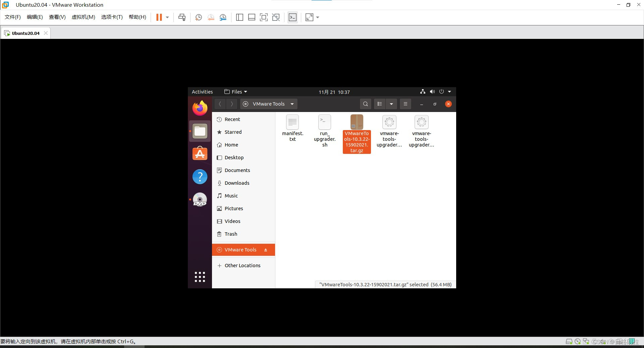This screenshot has width=644, height=348.
Task: Open the 文件(F) menu
Action: coord(13,17)
